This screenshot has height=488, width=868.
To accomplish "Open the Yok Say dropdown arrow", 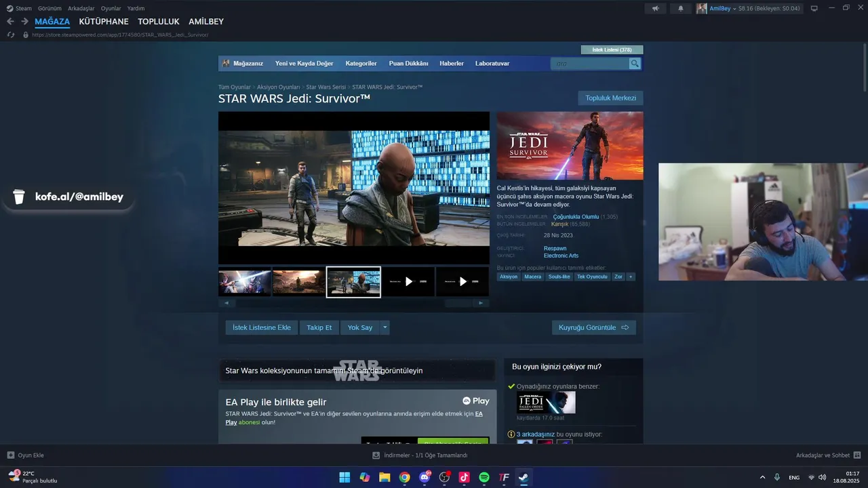I will coord(385,327).
